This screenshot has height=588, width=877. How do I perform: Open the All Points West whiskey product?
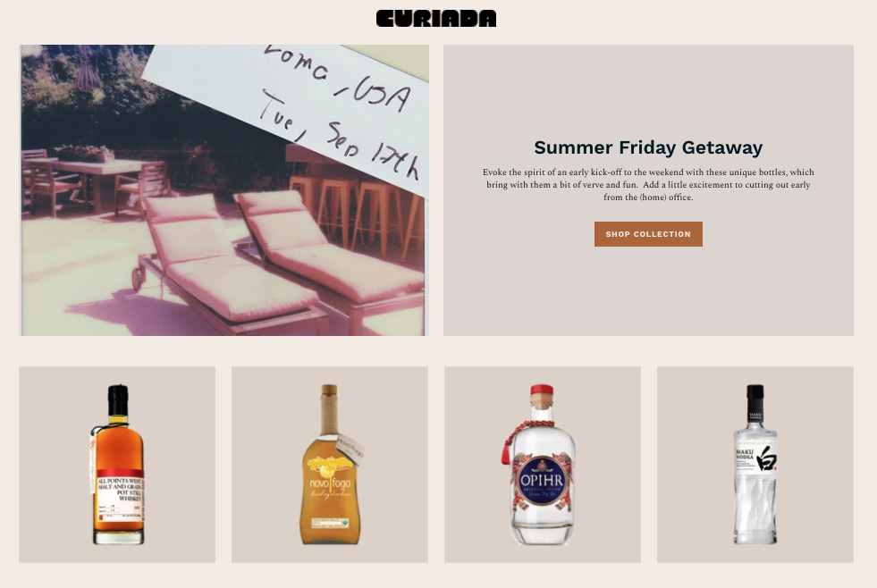click(117, 465)
